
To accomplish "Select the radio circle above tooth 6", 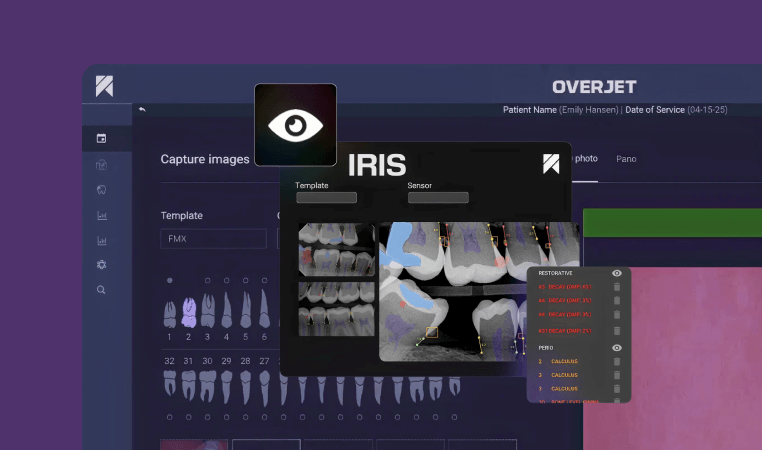I will pos(264,280).
